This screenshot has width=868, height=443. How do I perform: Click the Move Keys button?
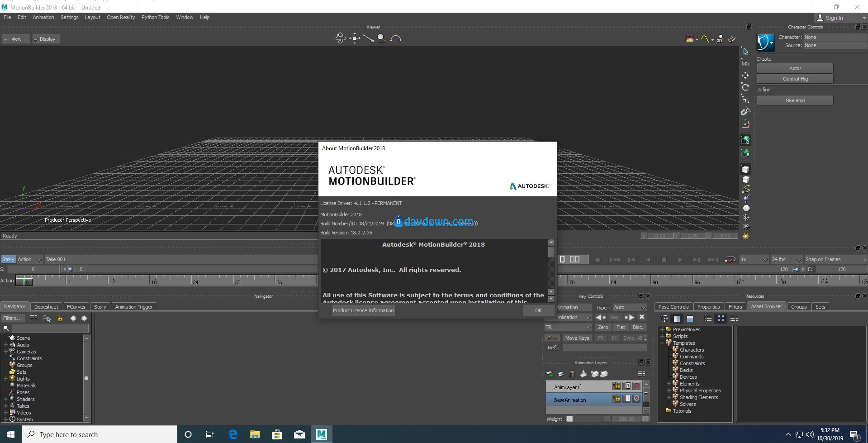[x=577, y=338]
